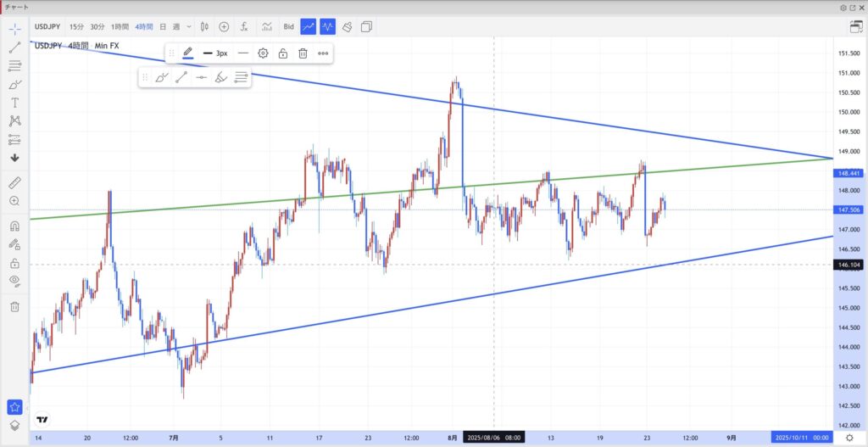
Task: Select the ruler measure tool
Action: click(15, 182)
